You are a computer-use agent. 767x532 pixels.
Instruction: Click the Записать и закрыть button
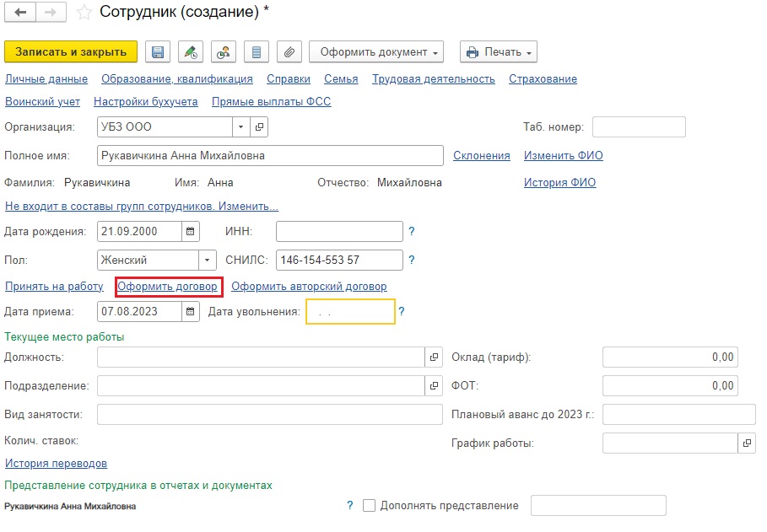tap(71, 51)
